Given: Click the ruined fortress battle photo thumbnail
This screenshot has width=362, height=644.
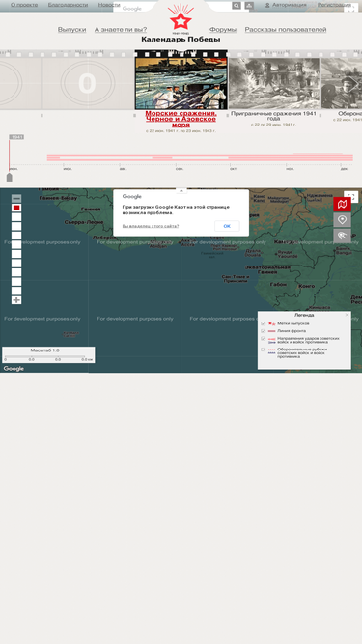Looking at the screenshot, I should [274, 83].
